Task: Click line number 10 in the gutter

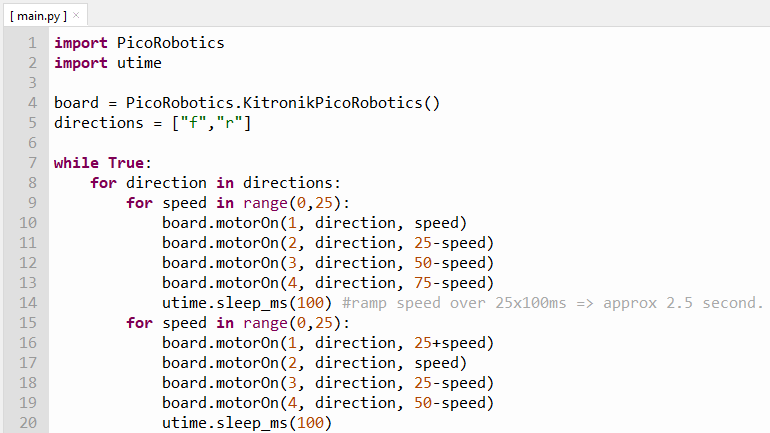Action: 28,223
